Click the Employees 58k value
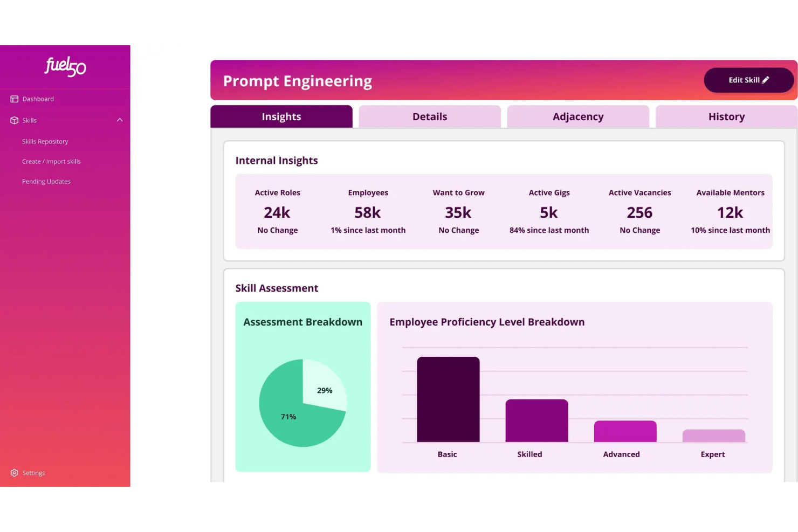The width and height of the screenshot is (798, 532). tap(368, 212)
